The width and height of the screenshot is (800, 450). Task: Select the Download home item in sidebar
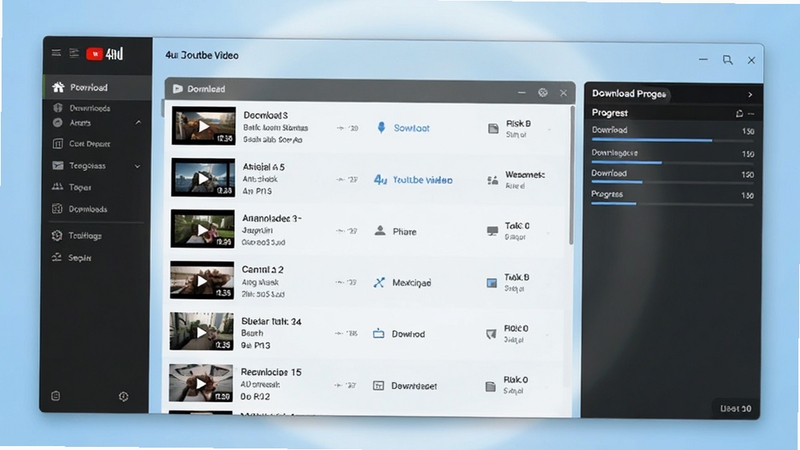pyautogui.click(x=97, y=87)
